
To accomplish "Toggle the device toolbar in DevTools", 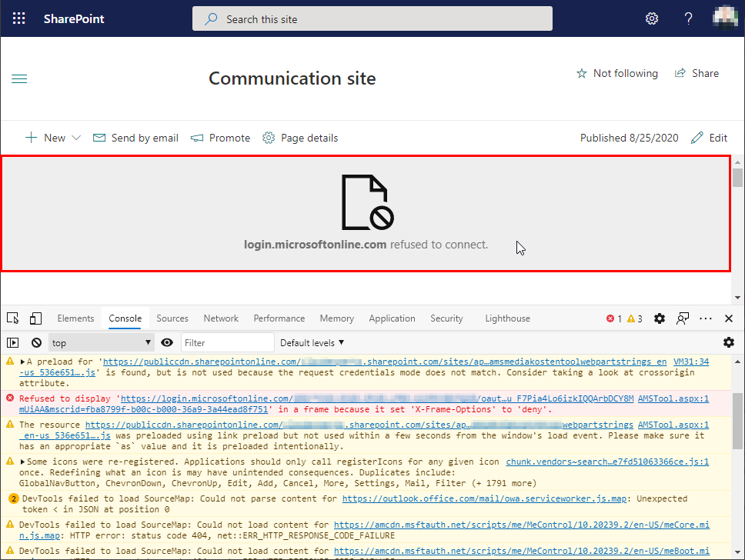I will pos(35,318).
